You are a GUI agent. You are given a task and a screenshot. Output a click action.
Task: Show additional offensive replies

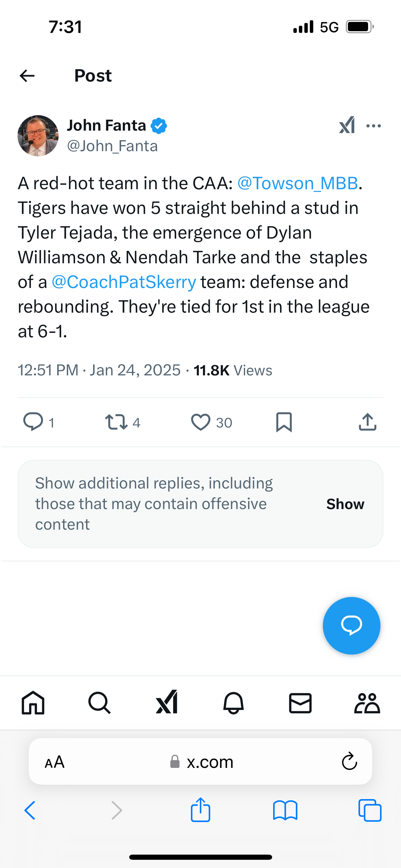pos(345,504)
